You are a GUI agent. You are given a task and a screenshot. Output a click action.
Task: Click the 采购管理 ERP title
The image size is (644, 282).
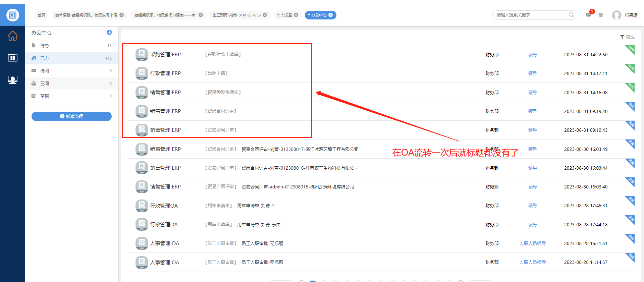(x=165, y=55)
